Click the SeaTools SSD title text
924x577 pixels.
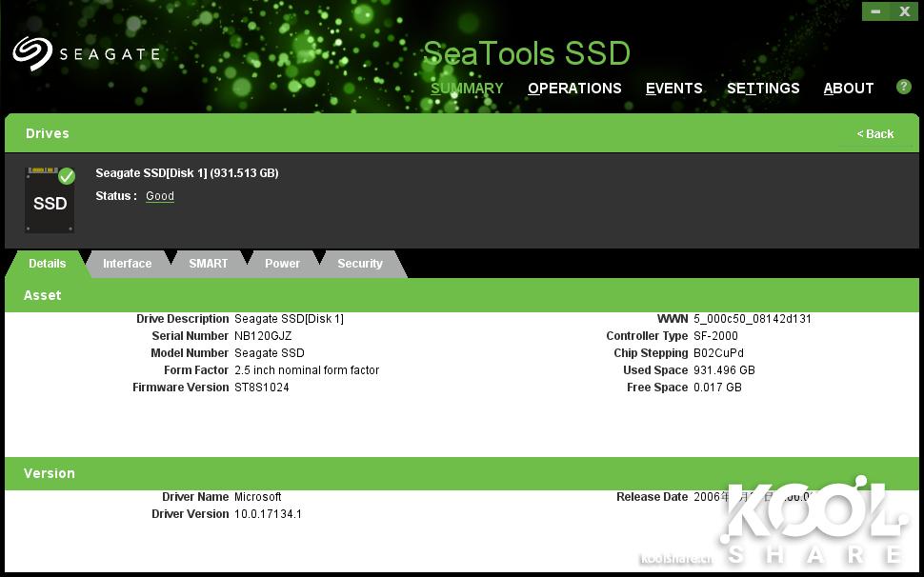click(527, 53)
